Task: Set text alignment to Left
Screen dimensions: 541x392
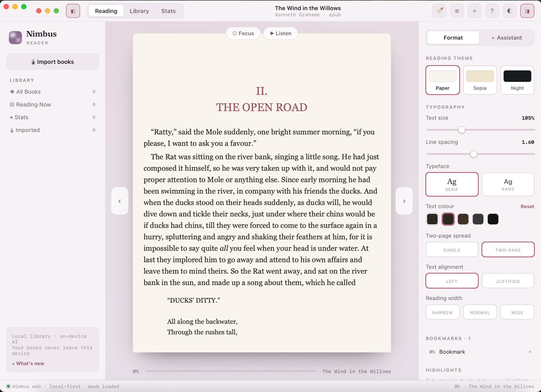Action: (452, 281)
